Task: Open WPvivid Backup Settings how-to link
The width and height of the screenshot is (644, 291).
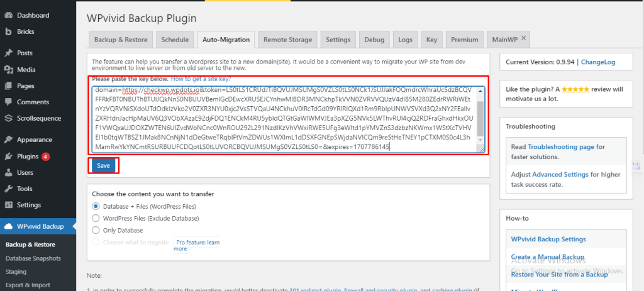Action: tap(548, 239)
